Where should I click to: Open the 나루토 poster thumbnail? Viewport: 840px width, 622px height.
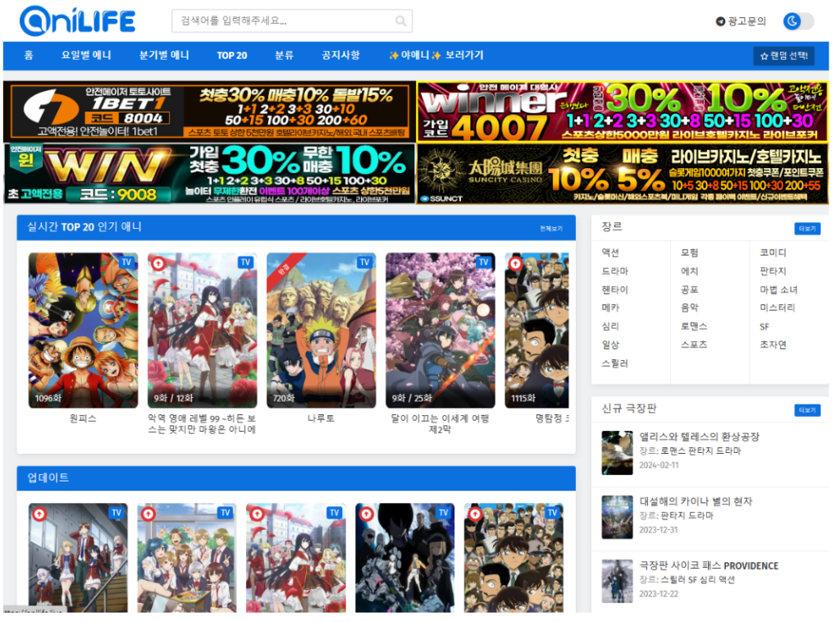tap(321, 330)
